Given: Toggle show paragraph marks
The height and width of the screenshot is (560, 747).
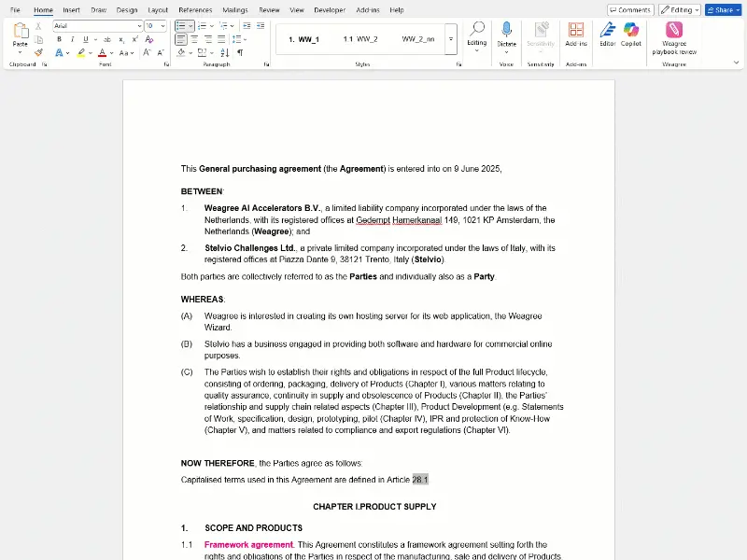Looking at the screenshot, I should [240, 53].
